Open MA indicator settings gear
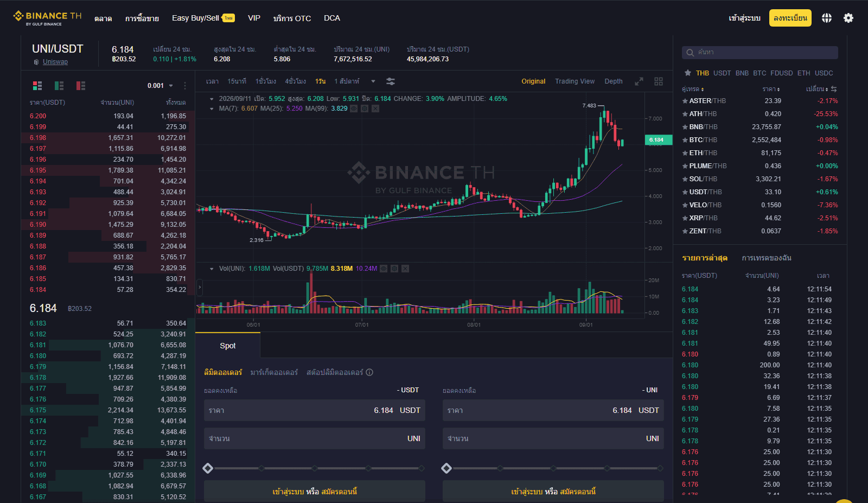 pos(365,109)
